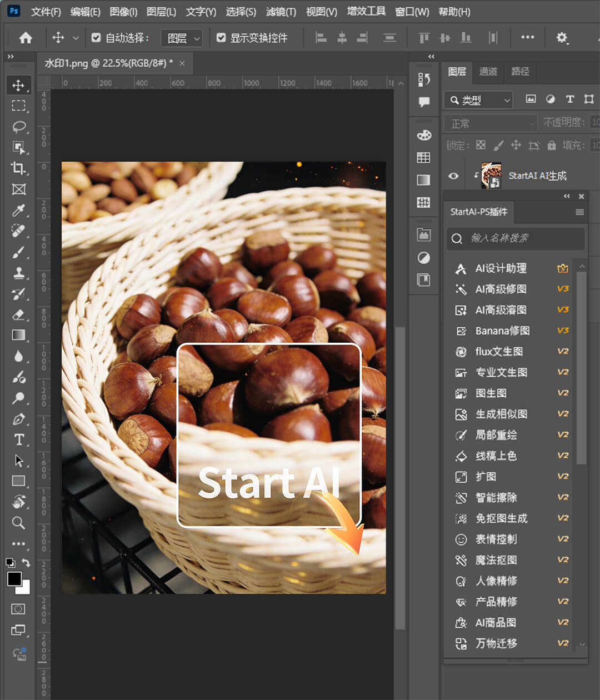Select the Horizontal Type tool

[18, 439]
